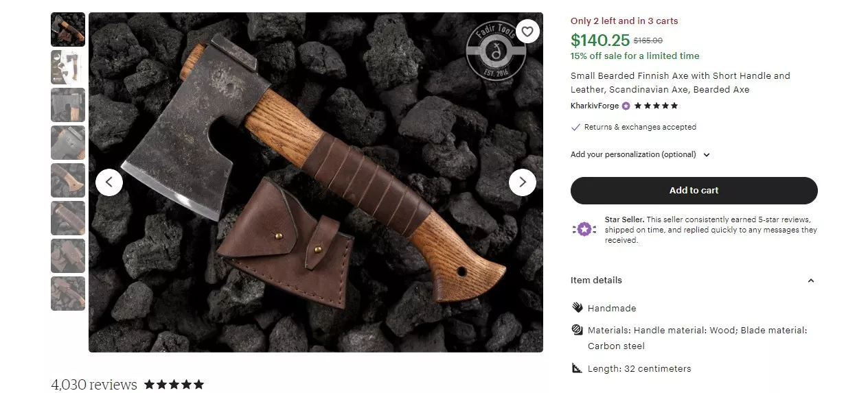Image resolution: width=868 pixels, height=393 pixels.
Task: Select the second thumbnail with white background
Action: coord(68,67)
